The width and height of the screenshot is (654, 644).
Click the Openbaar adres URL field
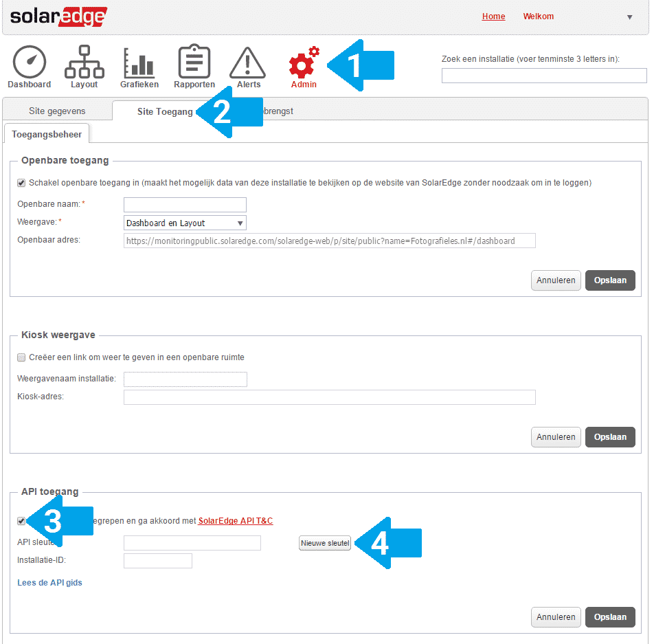(x=330, y=241)
